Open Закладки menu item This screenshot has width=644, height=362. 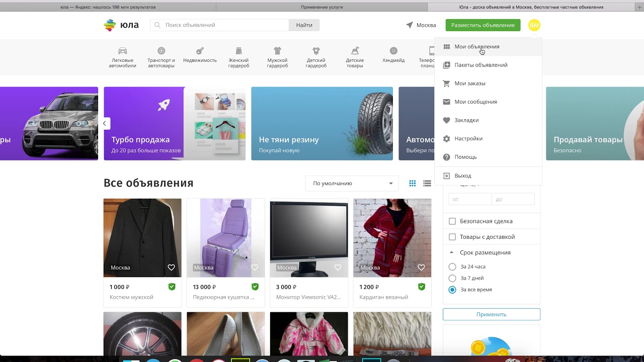coord(488,120)
